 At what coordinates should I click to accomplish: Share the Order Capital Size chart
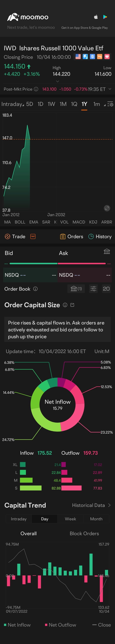click(x=73, y=305)
